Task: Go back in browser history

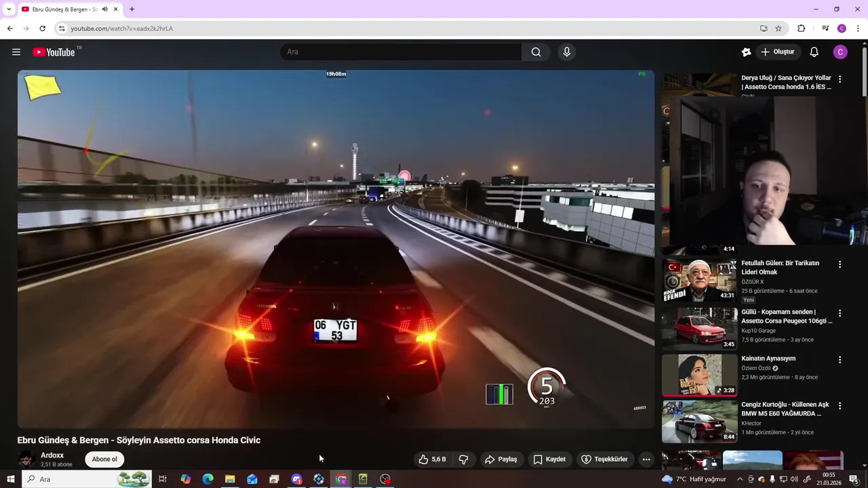Action: (9, 28)
